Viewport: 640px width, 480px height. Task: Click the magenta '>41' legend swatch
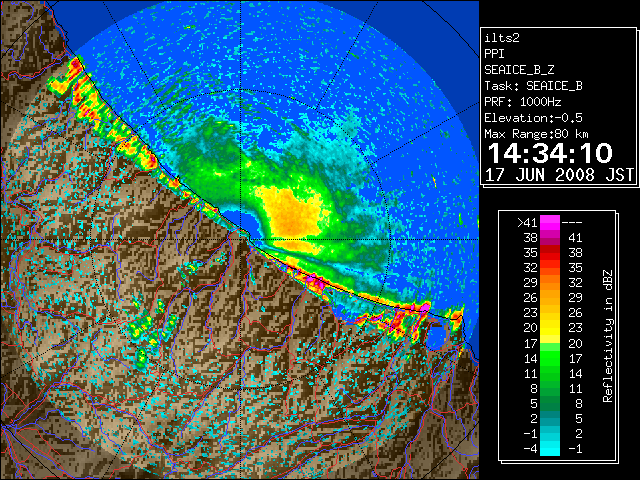(x=549, y=222)
